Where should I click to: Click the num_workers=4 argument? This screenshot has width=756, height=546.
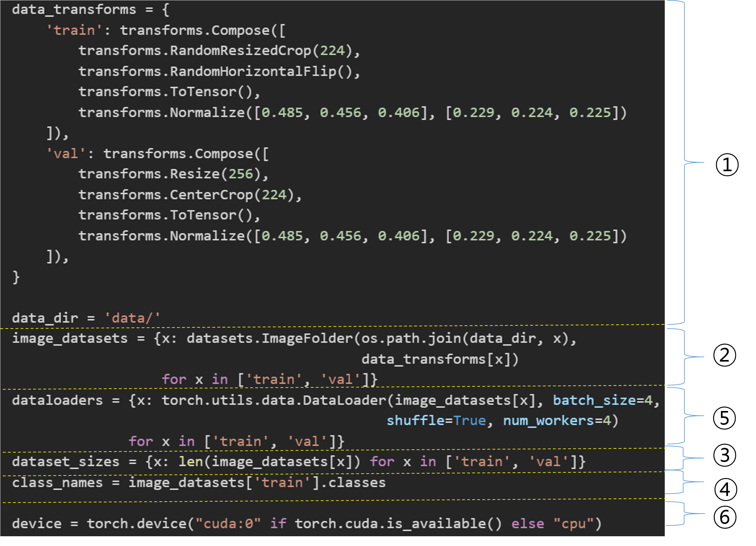[557, 421]
